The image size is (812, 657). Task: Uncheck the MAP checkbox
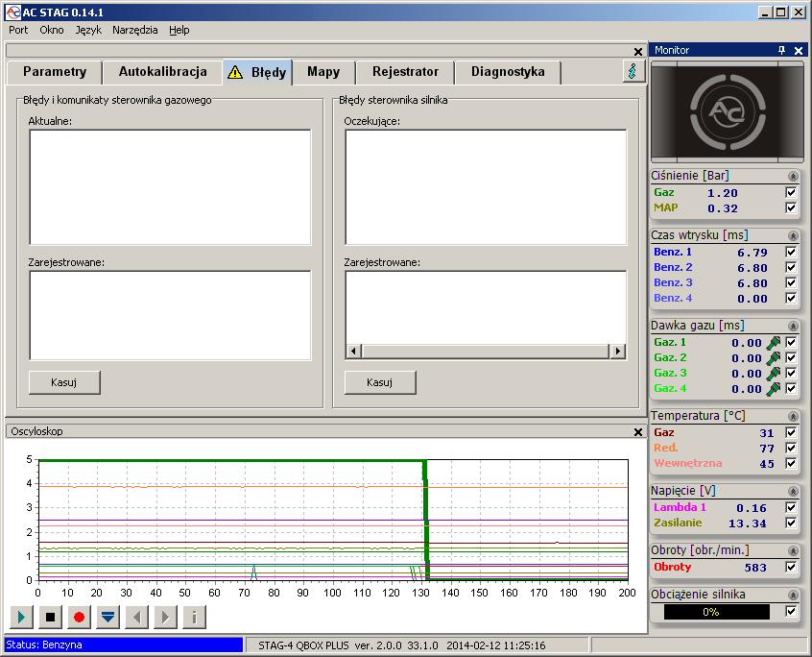[791, 207]
